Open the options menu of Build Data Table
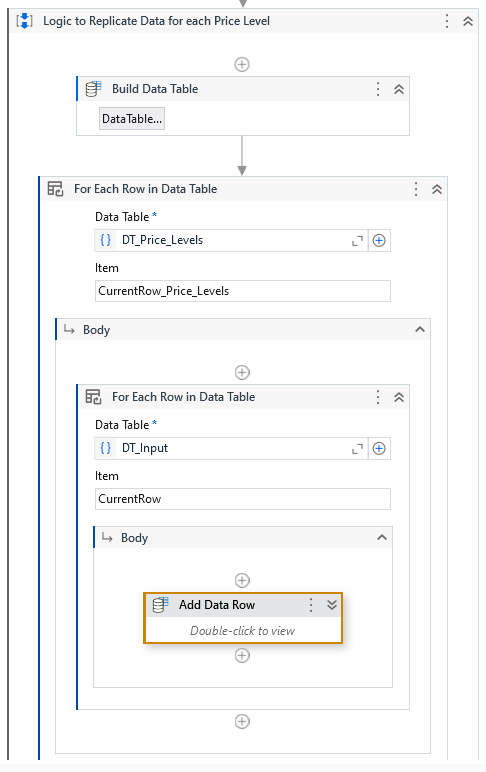Viewport: 486px width, 772px height. 378,89
